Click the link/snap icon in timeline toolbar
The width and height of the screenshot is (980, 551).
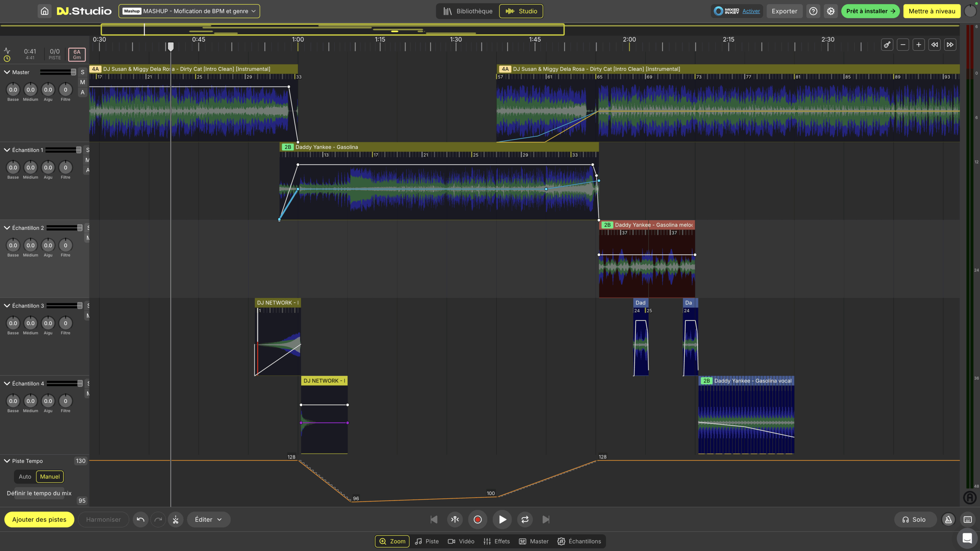point(887,45)
